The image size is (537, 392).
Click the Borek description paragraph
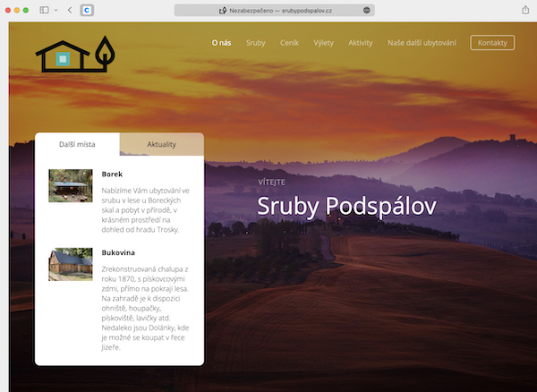point(146,209)
